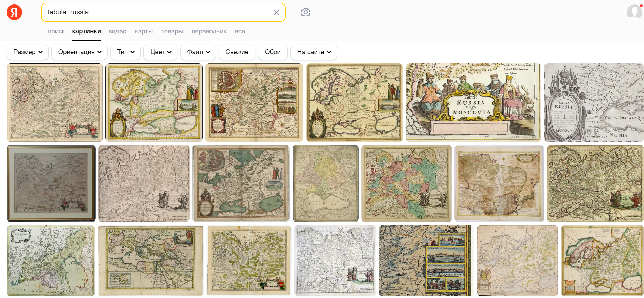Image resolution: width=644 pixels, height=298 pixels.
Task: Toggle the Обои filter
Action: (273, 52)
